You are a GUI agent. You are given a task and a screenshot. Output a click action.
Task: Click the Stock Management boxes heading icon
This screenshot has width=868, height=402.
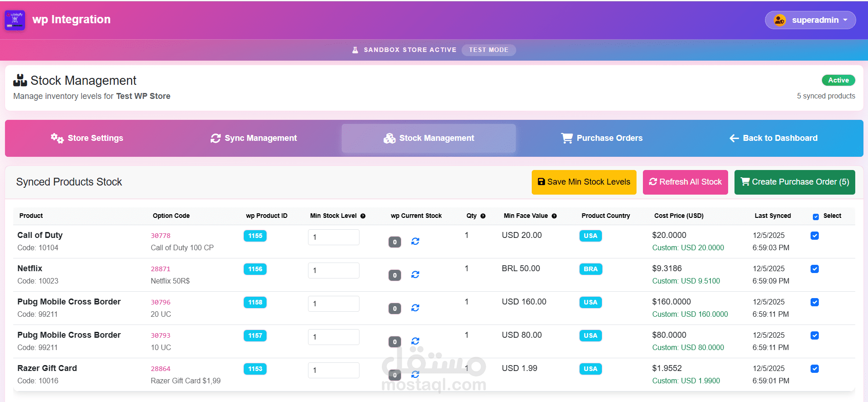pos(20,81)
